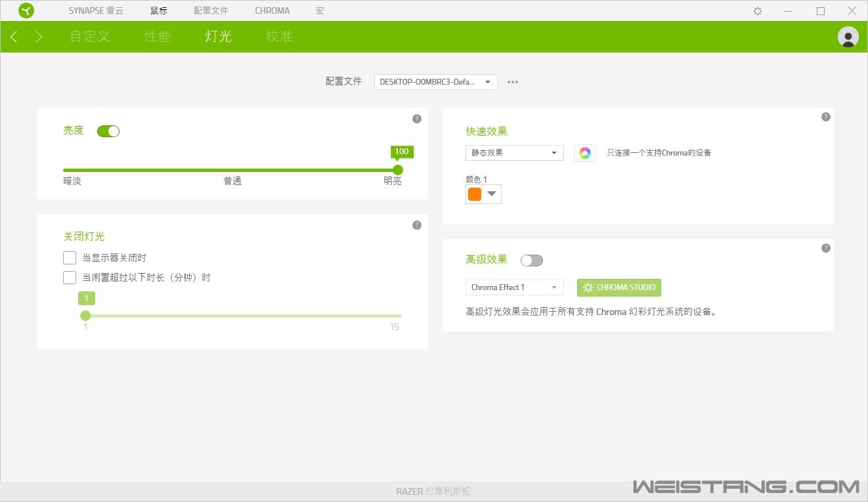This screenshot has width=868, height=502.
Task: Click the 关闭灯光 section heading
Action: point(84,236)
